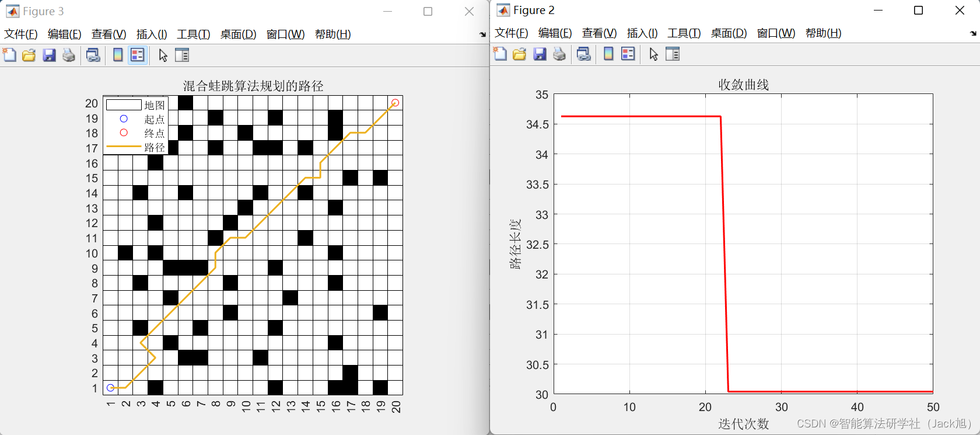Click x-axis tick label 50 in Figure 2
The height and width of the screenshot is (435, 980).
pyautogui.click(x=933, y=407)
